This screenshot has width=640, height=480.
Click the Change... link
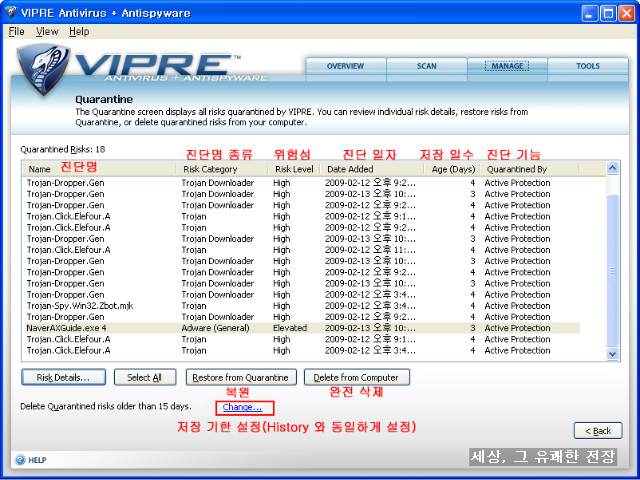pos(242,407)
